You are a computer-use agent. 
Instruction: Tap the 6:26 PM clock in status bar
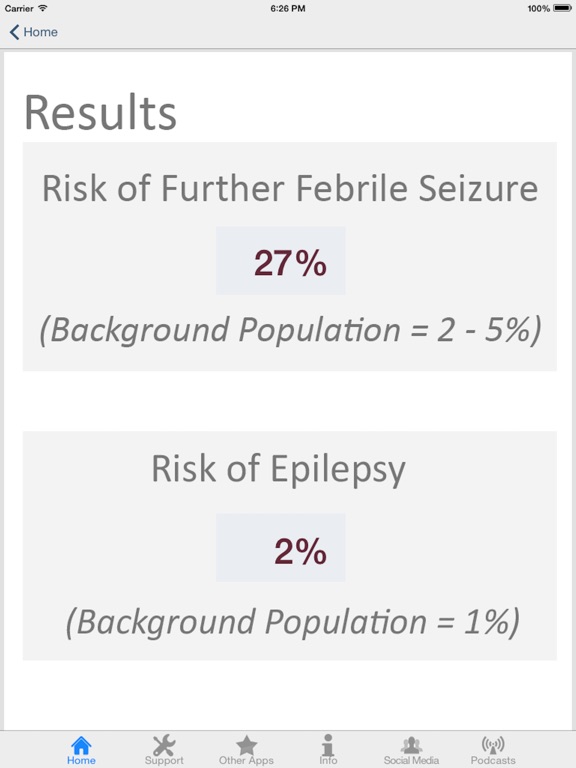[288, 8]
